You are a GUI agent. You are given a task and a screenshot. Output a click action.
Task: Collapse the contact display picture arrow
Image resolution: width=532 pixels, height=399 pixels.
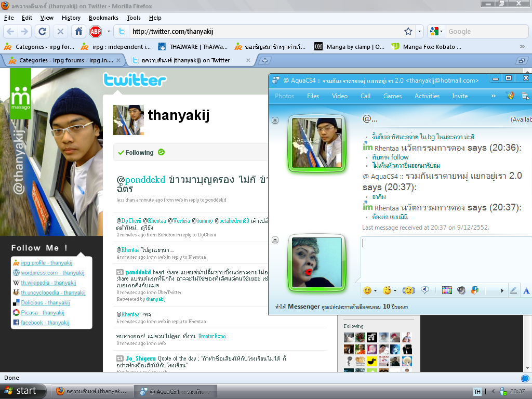[275, 121]
